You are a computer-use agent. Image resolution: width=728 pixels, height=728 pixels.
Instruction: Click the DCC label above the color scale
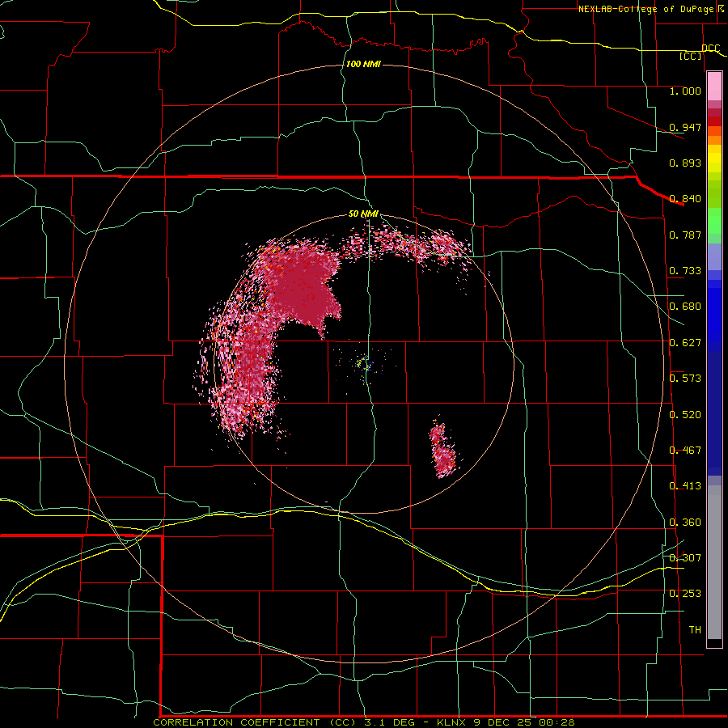pyautogui.click(x=711, y=48)
